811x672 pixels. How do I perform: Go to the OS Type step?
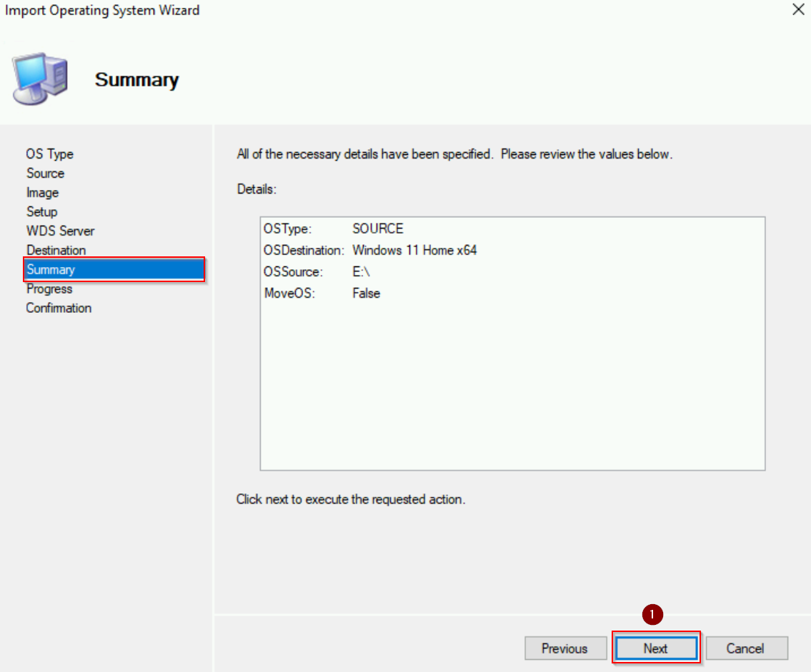tap(49, 154)
